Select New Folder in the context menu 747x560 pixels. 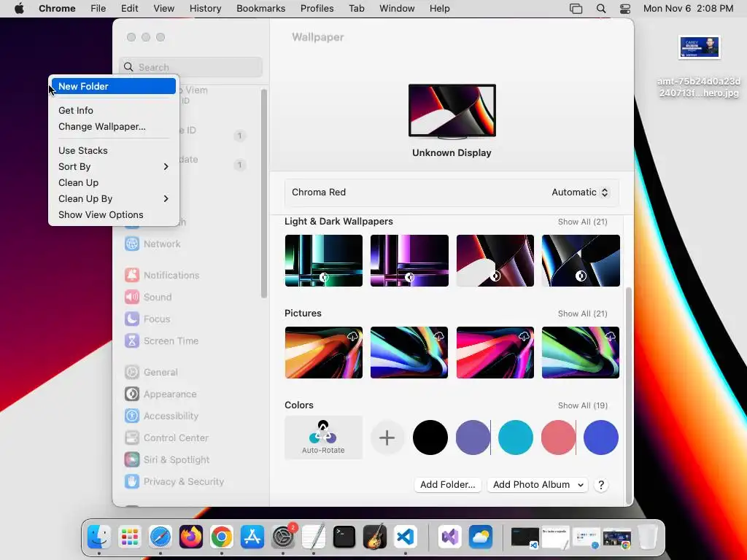tap(113, 86)
